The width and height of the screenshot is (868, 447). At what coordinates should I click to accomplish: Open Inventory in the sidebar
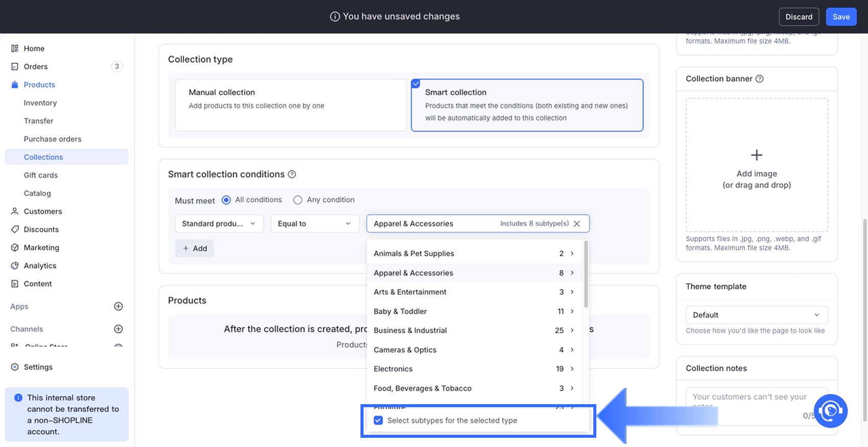(40, 103)
